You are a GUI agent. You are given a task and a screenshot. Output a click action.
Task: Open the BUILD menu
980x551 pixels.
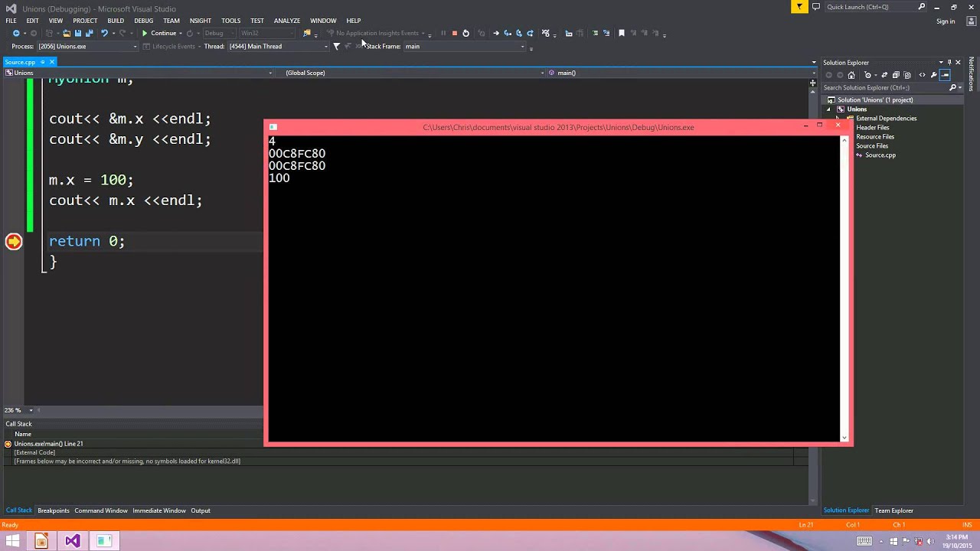[116, 21]
